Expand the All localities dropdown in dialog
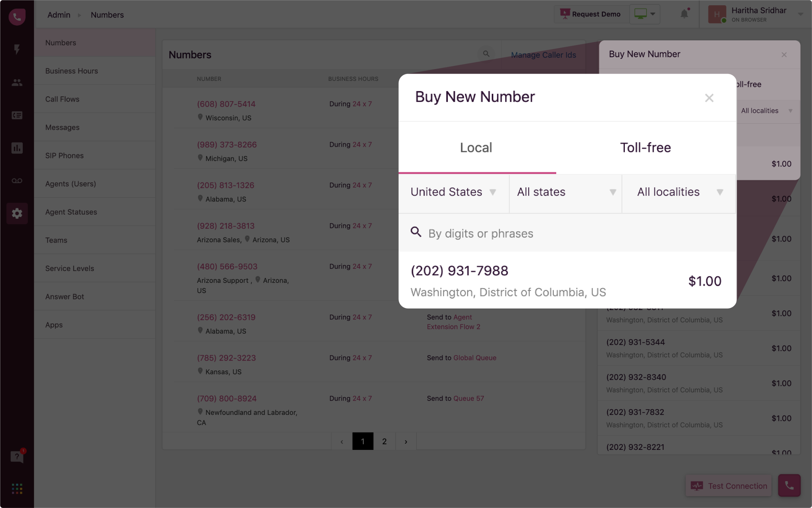812x508 pixels. 679,192
